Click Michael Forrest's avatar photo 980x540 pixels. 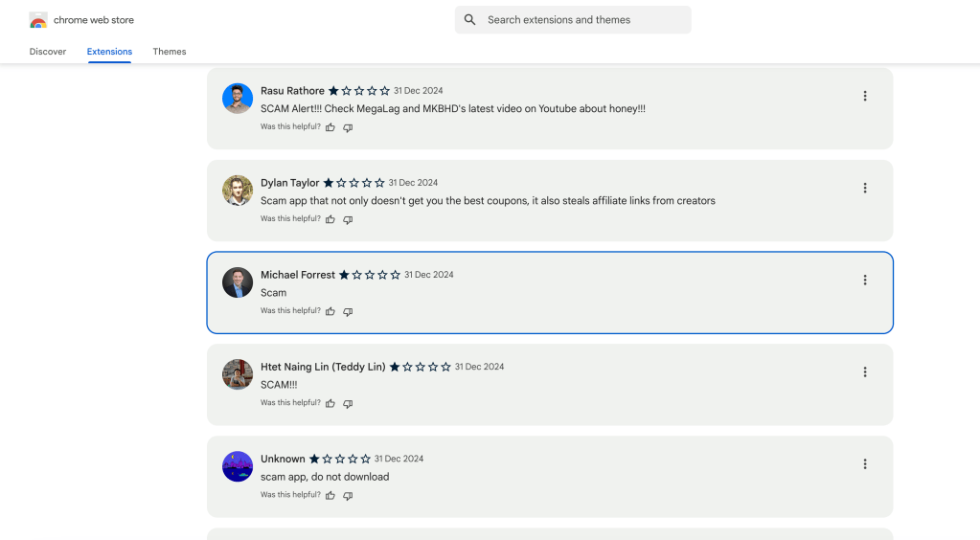pyautogui.click(x=238, y=281)
